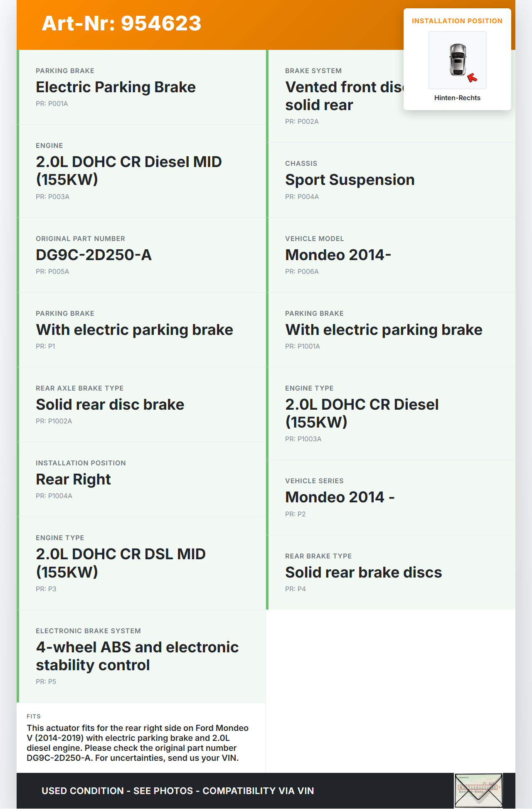The height and width of the screenshot is (809, 532).
Task: Click the 4-wheel ABS and stability control entry
Action: (137, 656)
